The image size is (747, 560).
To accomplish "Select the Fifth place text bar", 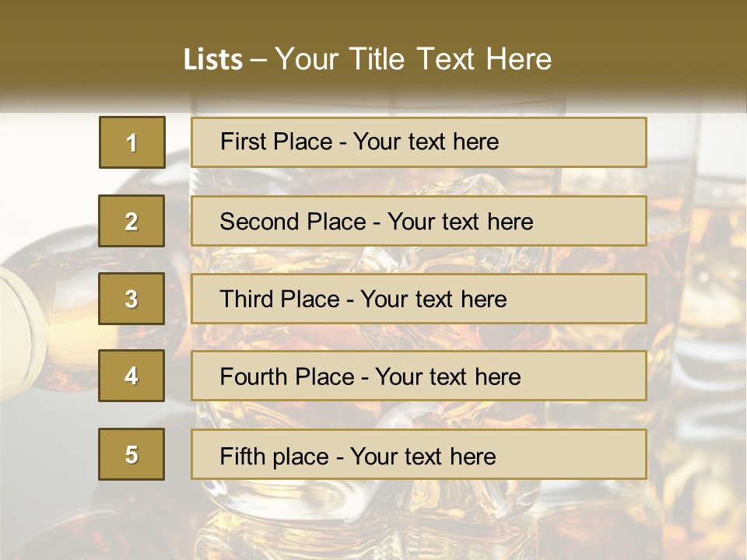I will point(419,454).
